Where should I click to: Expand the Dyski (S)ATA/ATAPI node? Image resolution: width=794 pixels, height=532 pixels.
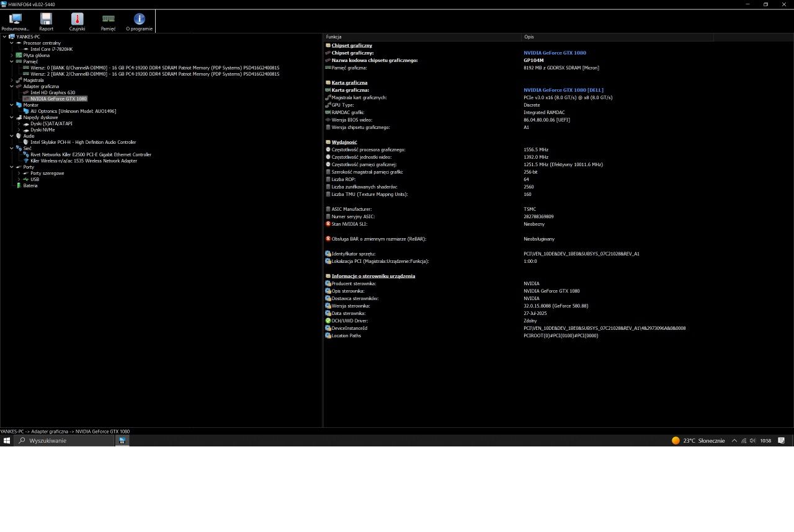coord(19,123)
